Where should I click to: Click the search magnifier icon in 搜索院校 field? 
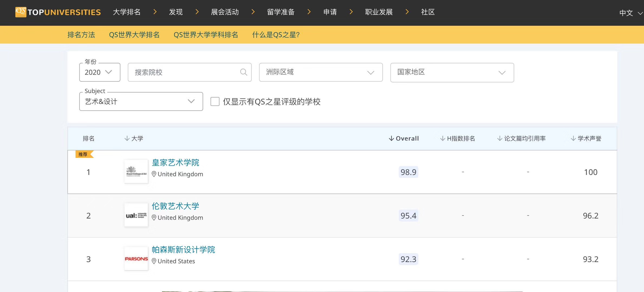(x=244, y=72)
